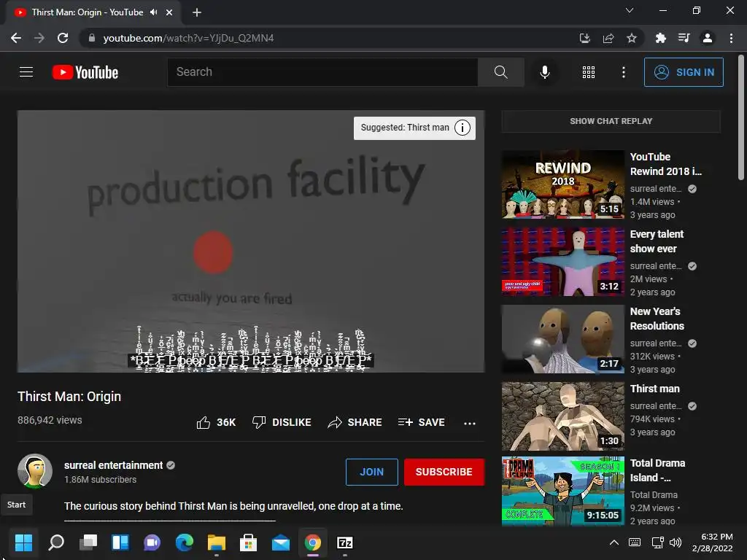Click the '886,942 views' text
The height and width of the screenshot is (560, 747).
point(50,420)
